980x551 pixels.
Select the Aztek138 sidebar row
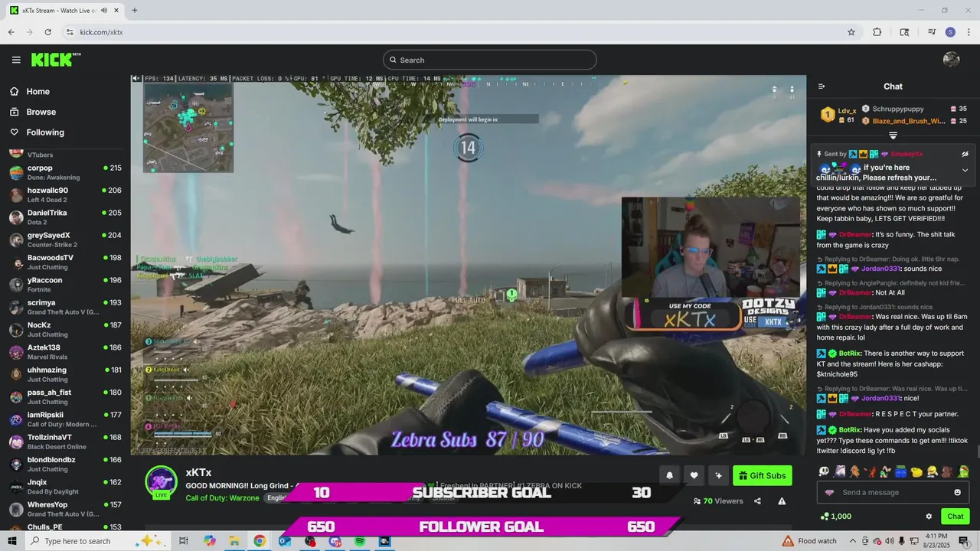65,352
